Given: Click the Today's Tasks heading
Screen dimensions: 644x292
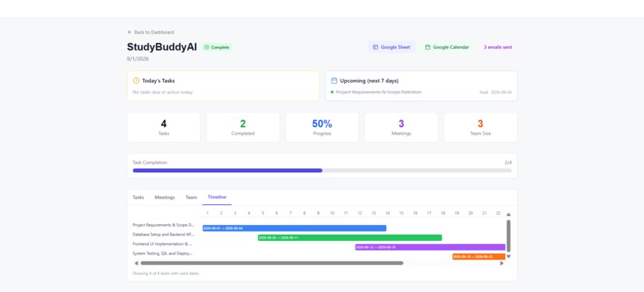Looking at the screenshot, I should (158, 81).
